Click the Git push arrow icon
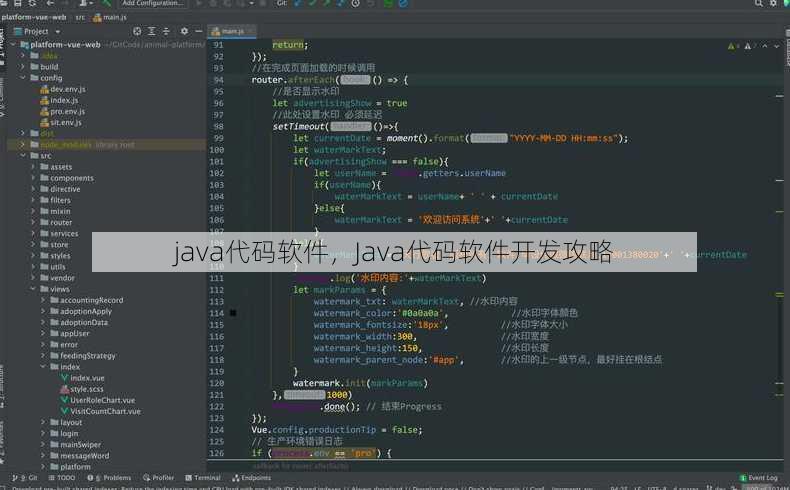The height and width of the screenshot is (490, 790). tap(326, 3)
